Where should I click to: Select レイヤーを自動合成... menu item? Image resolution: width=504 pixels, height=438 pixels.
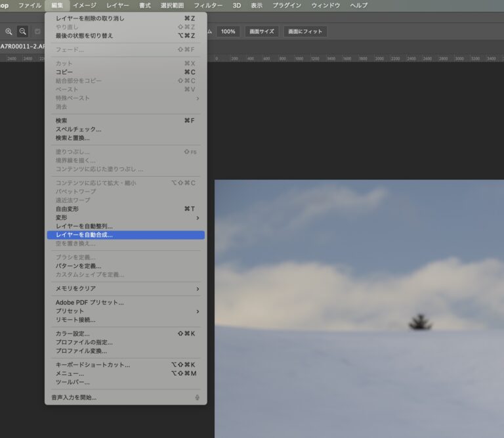click(x=84, y=234)
